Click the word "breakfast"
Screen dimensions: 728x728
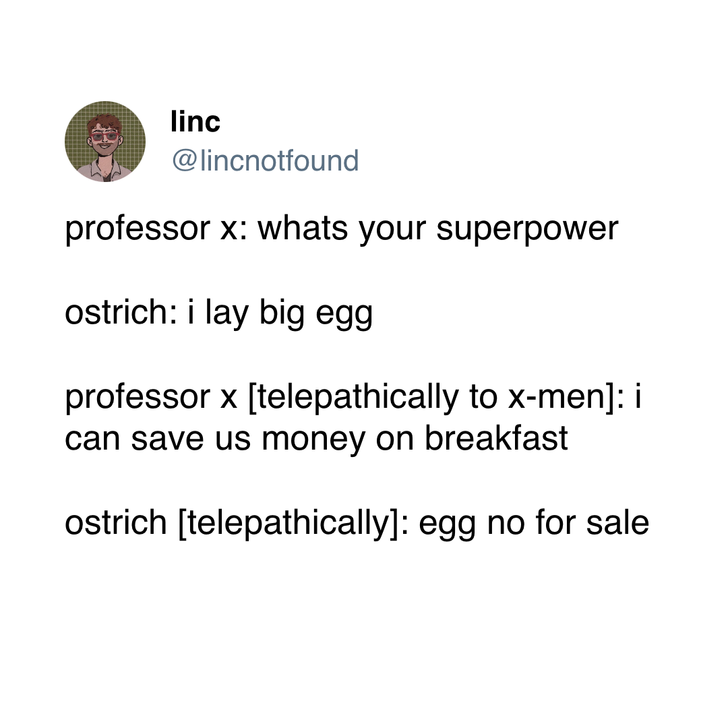(496, 438)
